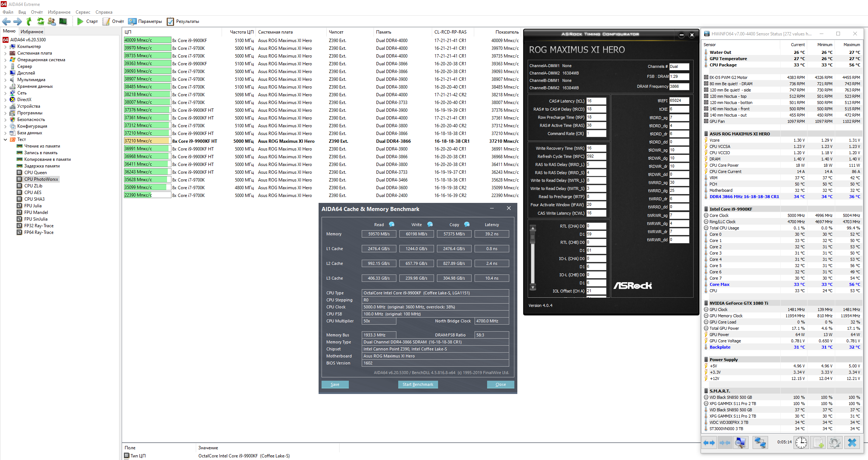The width and height of the screenshot is (868, 460).
Task: Toggle the Memory Read info bubble
Action: click(392, 224)
